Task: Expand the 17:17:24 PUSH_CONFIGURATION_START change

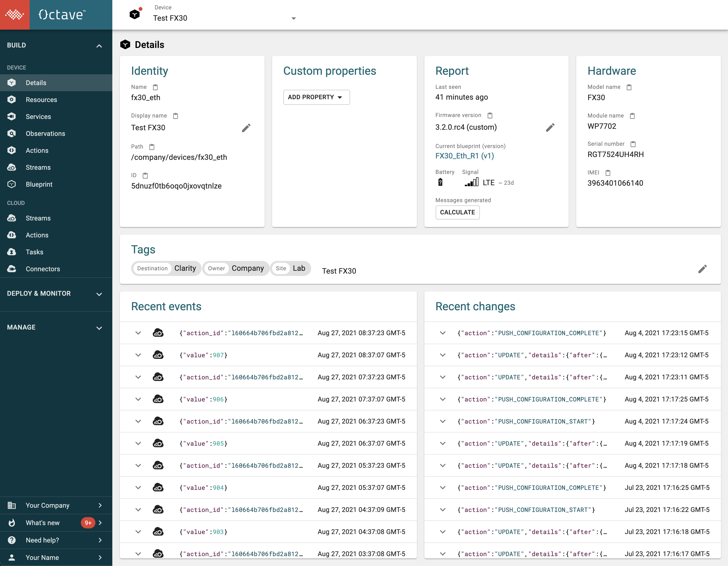Action: (x=443, y=421)
